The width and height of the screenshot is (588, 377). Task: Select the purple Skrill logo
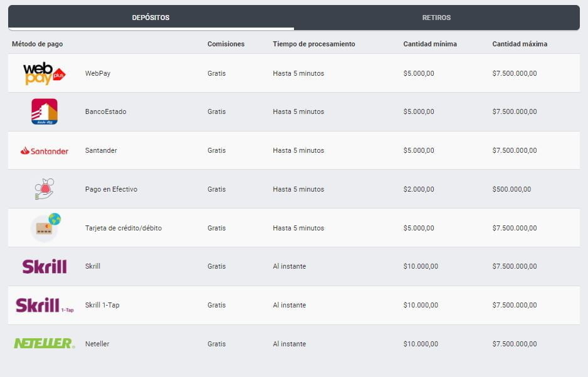(x=44, y=267)
